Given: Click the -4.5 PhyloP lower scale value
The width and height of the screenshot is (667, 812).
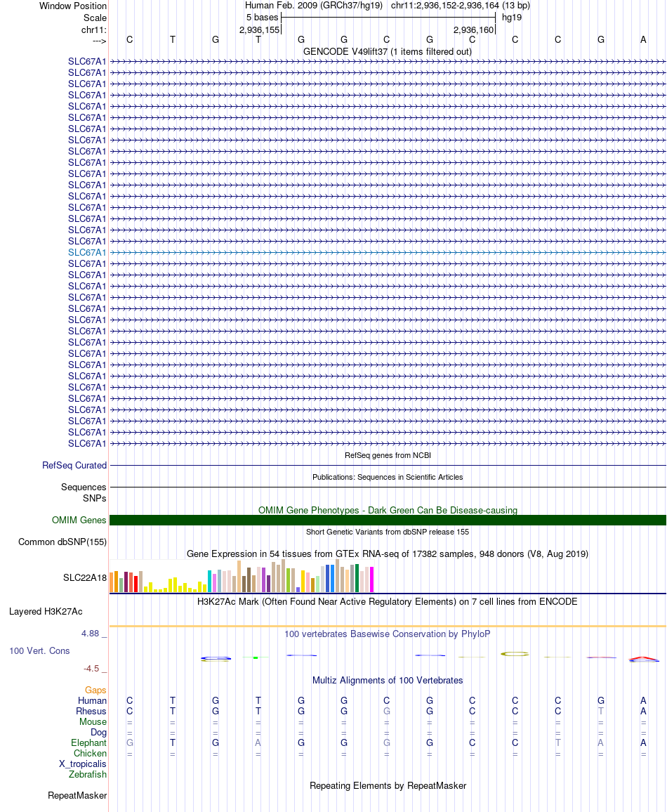Looking at the screenshot, I should tap(91, 669).
